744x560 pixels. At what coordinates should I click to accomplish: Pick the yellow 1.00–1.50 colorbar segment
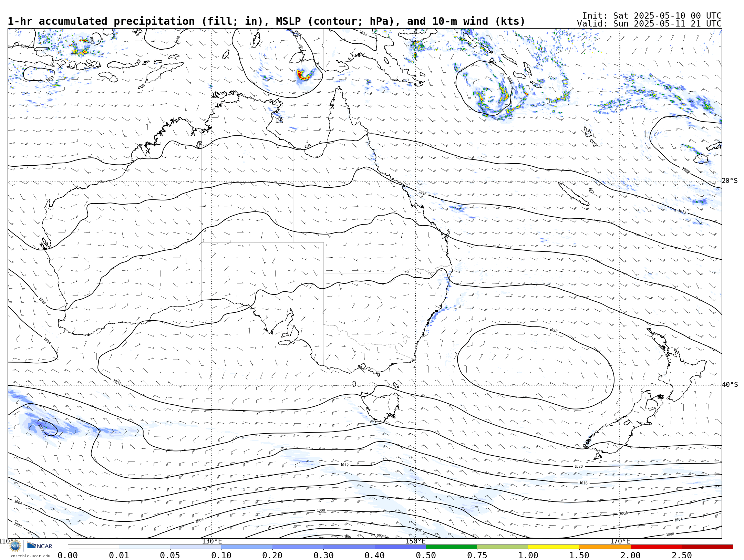click(554, 547)
